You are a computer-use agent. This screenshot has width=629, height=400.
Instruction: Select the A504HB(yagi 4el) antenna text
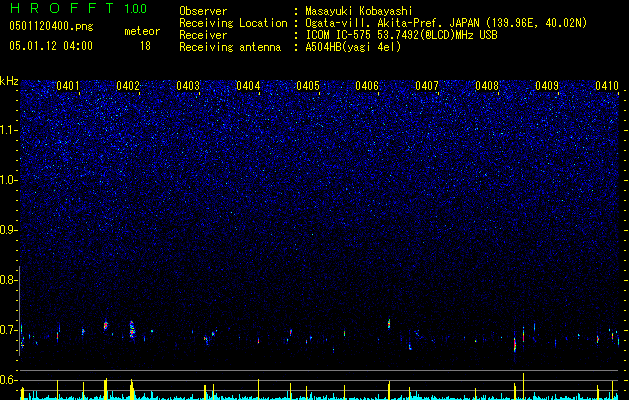click(353, 47)
